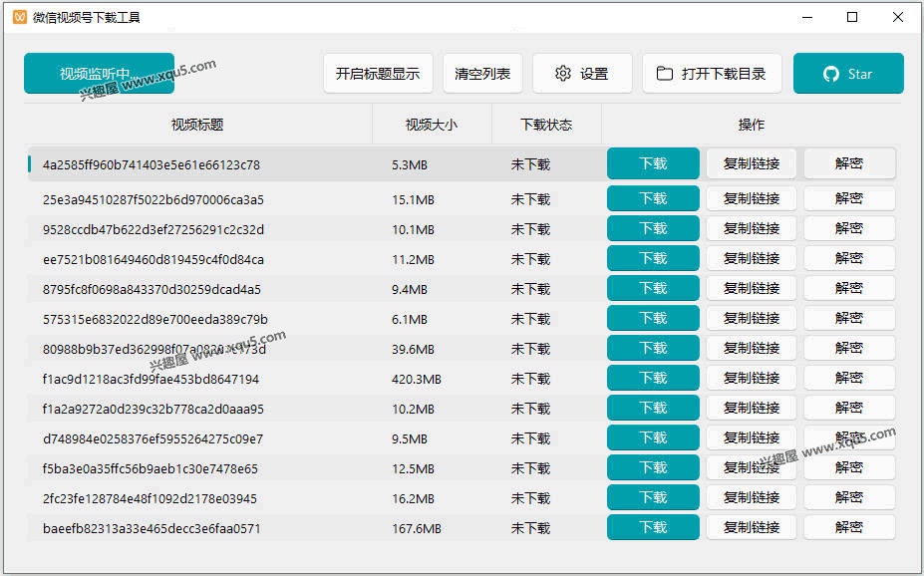Copy link for ee7521b081649460d819459c4f0d84ca
The height and width of the screenshot is (576, 924).
tap(752, 258)
